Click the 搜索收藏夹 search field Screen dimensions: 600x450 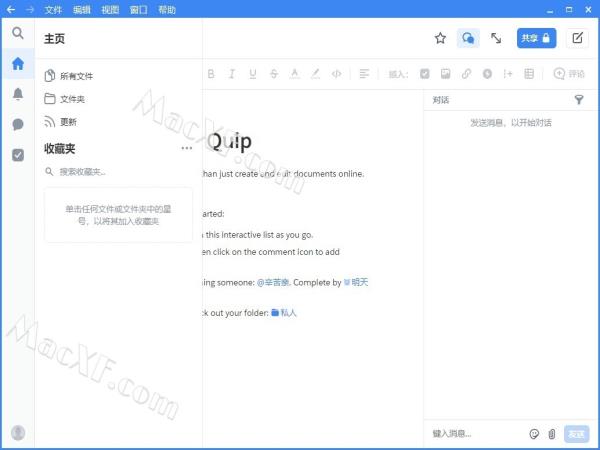coord(118,172)
